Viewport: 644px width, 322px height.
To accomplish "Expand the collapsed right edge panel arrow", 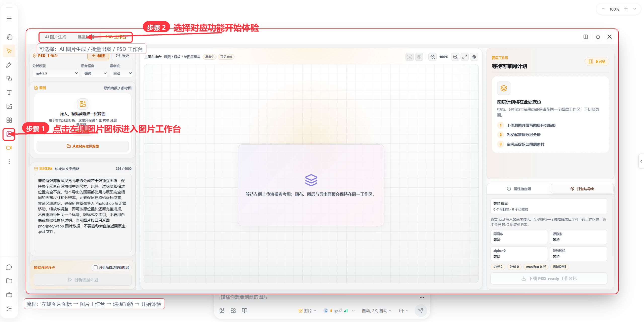I will tap(641, 161).
